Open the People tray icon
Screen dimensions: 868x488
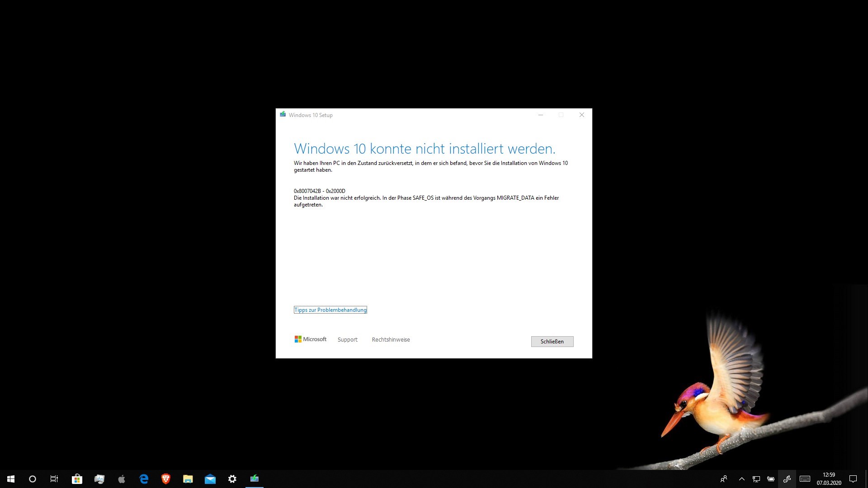tap(724, 479)
